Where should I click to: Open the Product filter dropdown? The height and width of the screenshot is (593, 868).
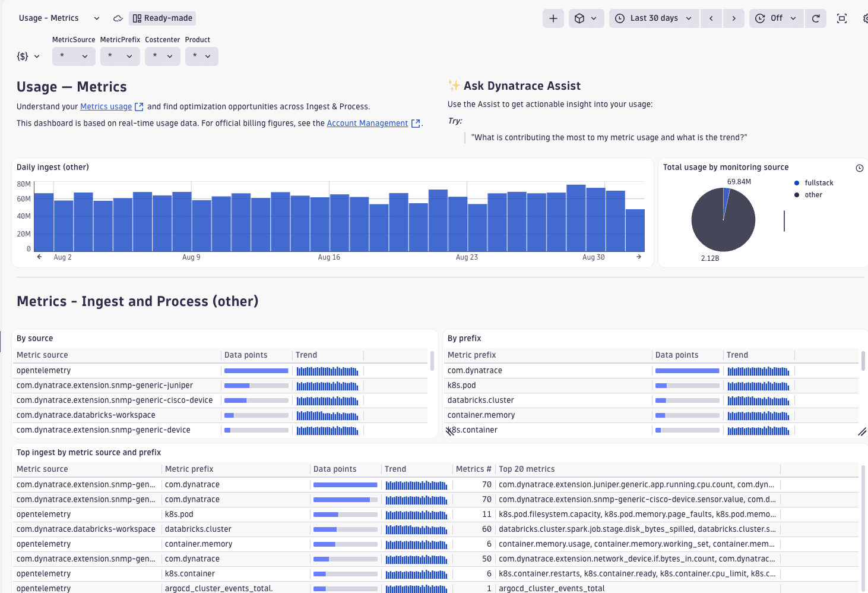202,56
